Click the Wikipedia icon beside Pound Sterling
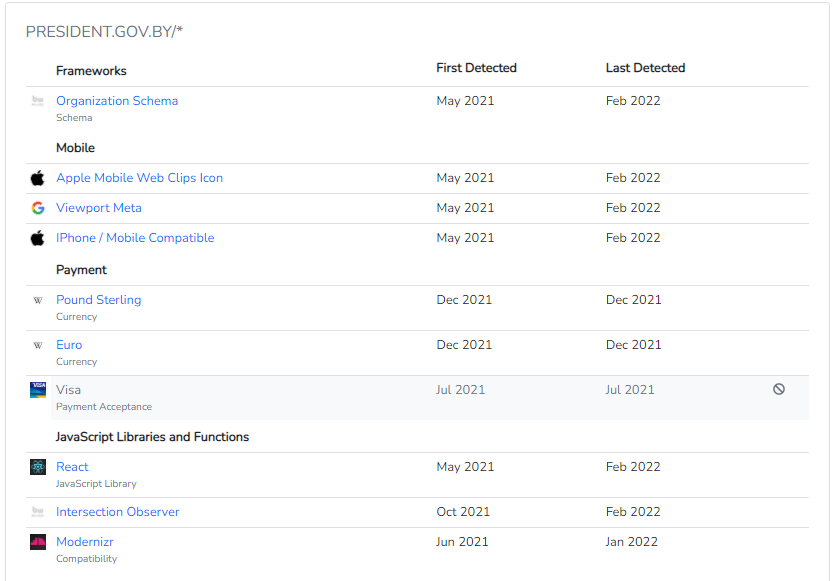Screen dimensions: 835x581 click(38, 300)
